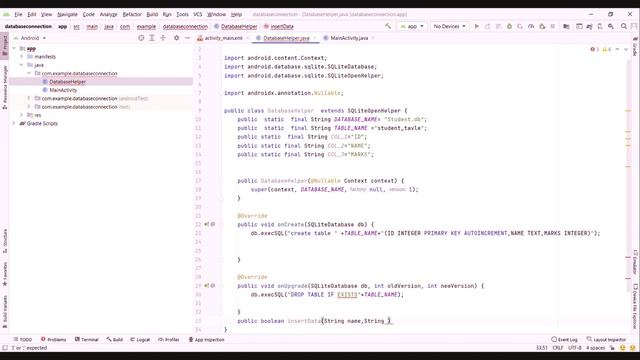Toggle tool window quick access status icon
Image resolution: width=640 pixels, height=360 pixels.
pos(5,348)
